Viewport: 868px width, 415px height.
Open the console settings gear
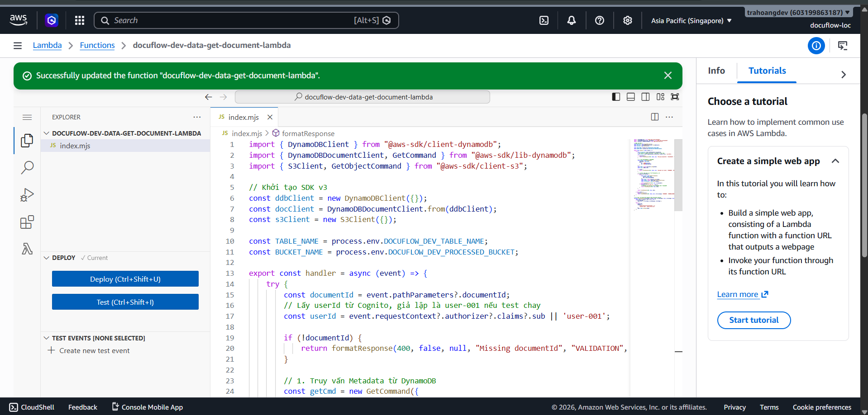(x=627, y=20)
